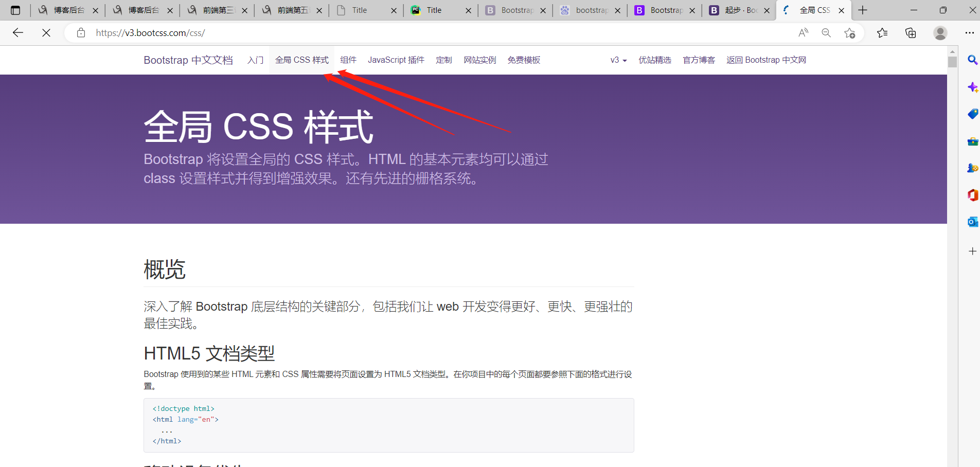Open the 网站实例 nav link
The width and height of the screenshot is (980, 467).
480,60
